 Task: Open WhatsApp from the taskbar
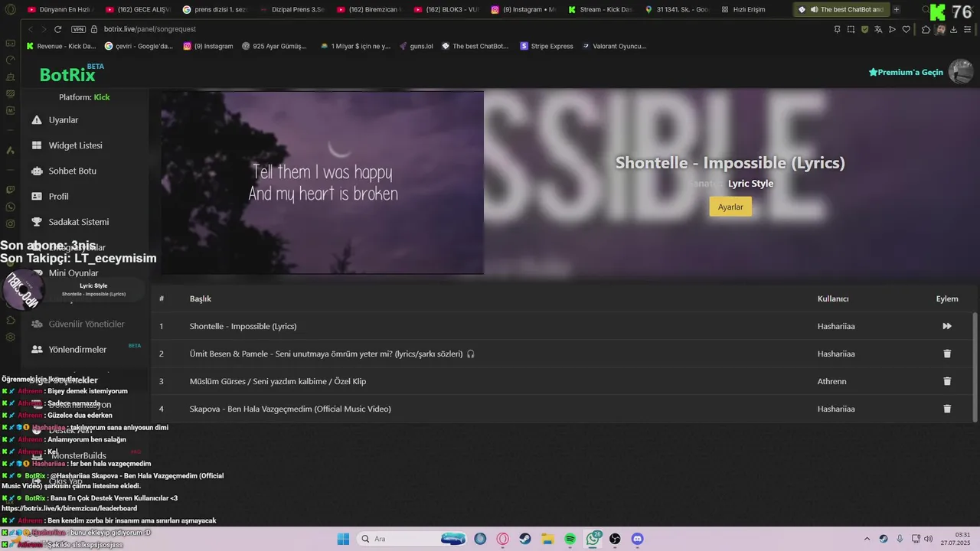pyautogui.click(x=593, y=539)
